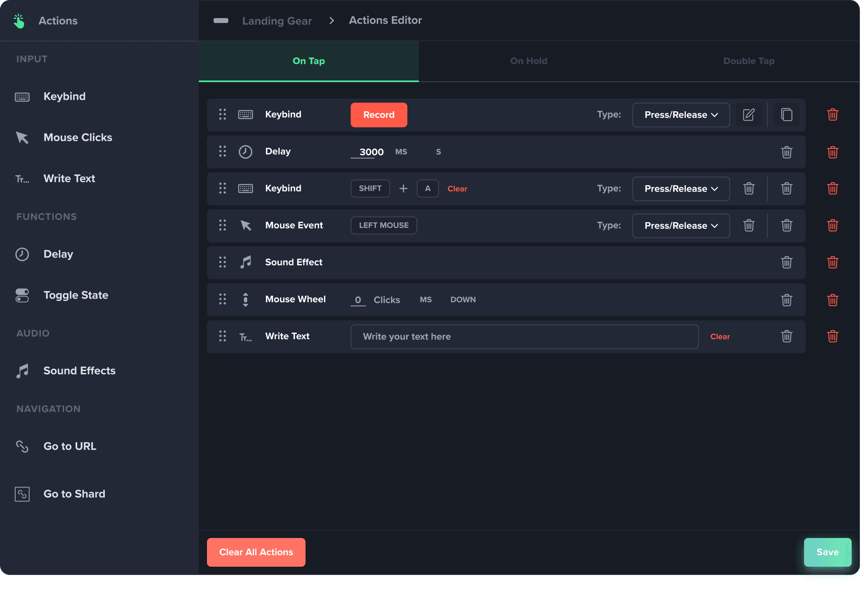Add Go to URL action from sidebar
Image resolution: width=864 pixels, height=616 pixels.
pos(70,446)
